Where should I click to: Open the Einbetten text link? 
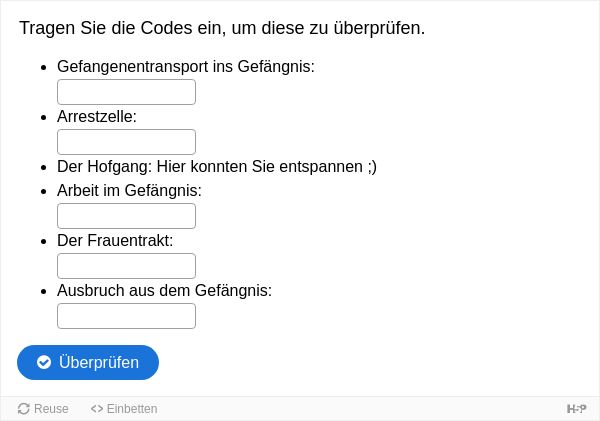(x=132, y=409)
